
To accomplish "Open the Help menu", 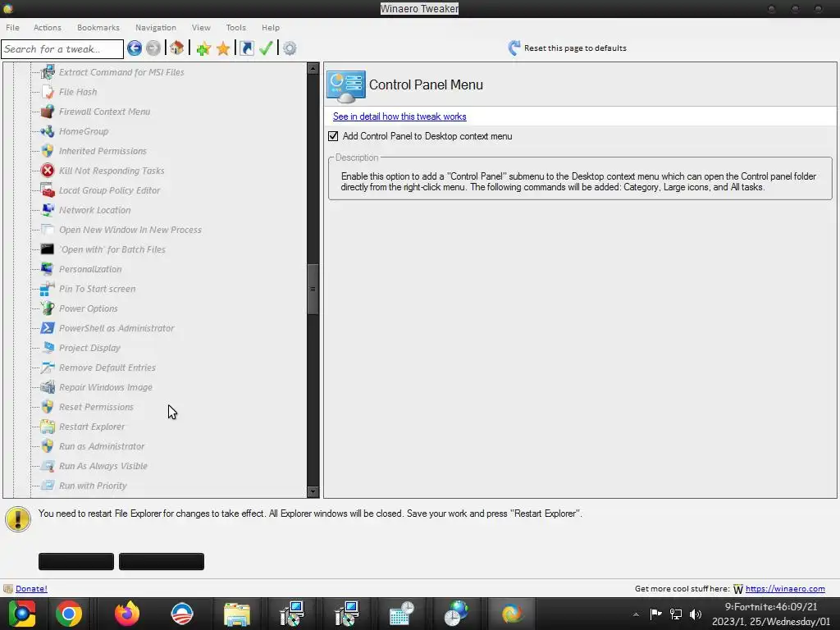I will point(271,27).
